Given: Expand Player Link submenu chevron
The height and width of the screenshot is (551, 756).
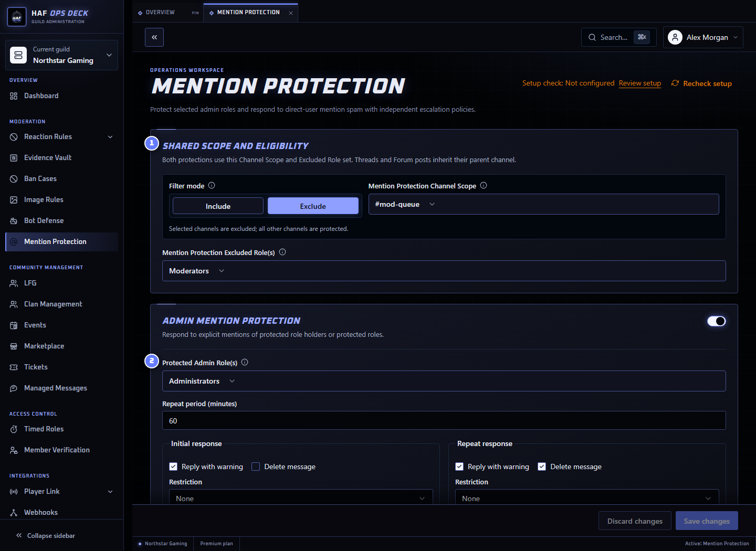Looking at the screenshot, I should click(x=110, y=492).
